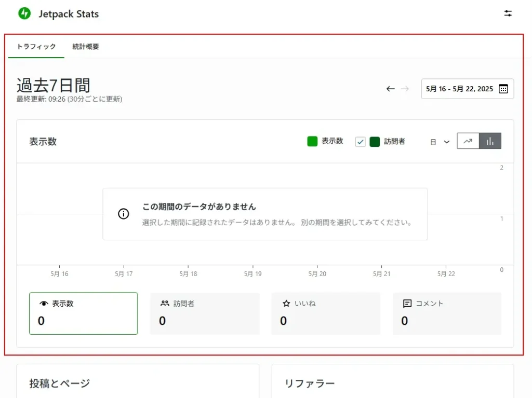The height and width of the screenshot is (398, 532).
Task: Click the star icon on いいね card
Action: tap(286, 304)
